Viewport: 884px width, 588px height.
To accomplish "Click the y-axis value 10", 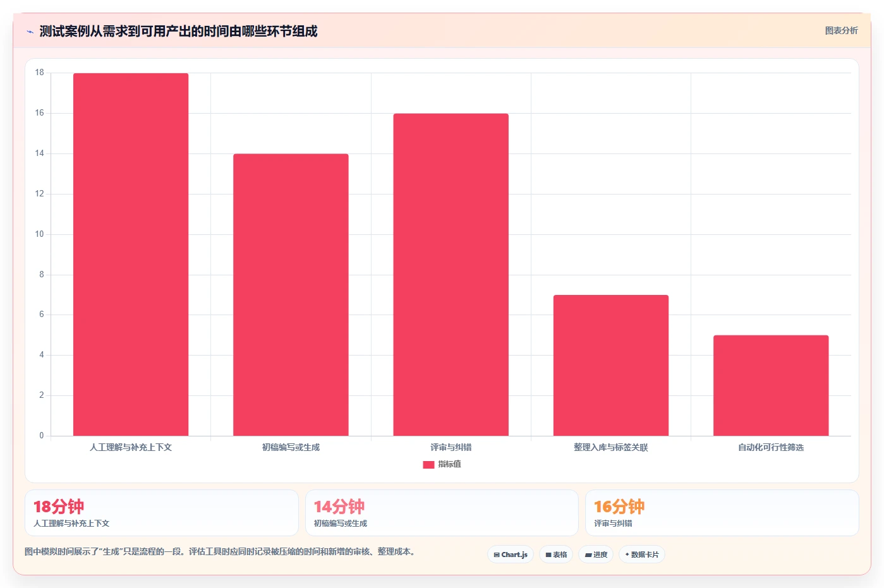I will click(40, 234).
